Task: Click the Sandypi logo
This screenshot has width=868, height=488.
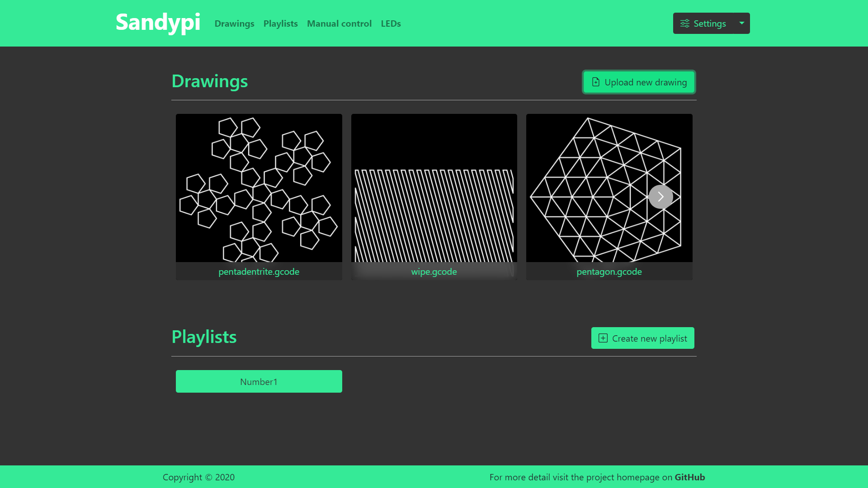Action: (158, 23)
